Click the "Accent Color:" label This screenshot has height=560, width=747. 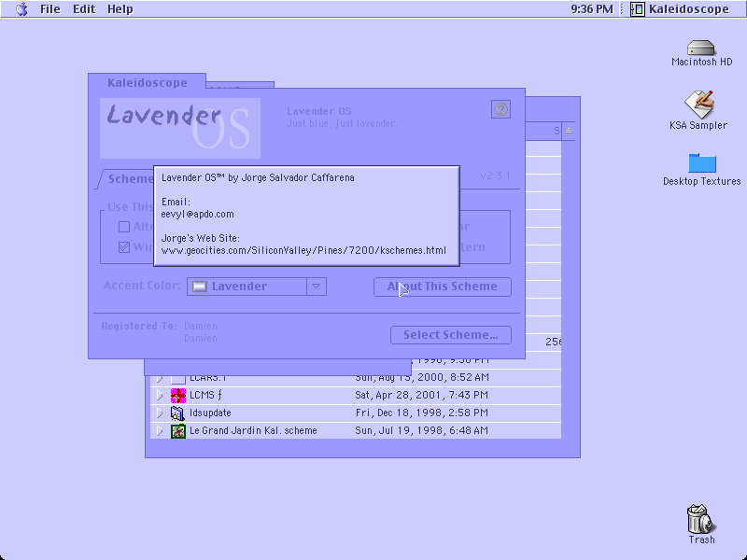(142, 286)
